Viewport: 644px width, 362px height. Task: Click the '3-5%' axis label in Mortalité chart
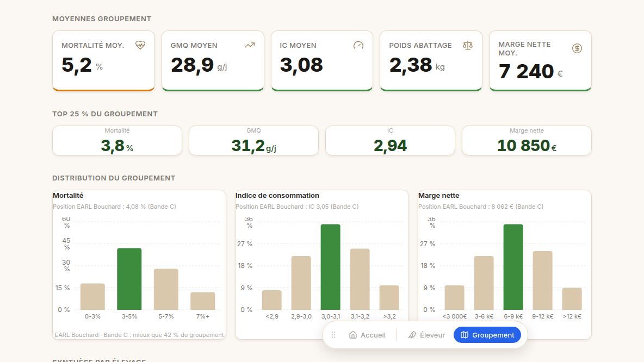pyautogui.click(x=129, y=316)
